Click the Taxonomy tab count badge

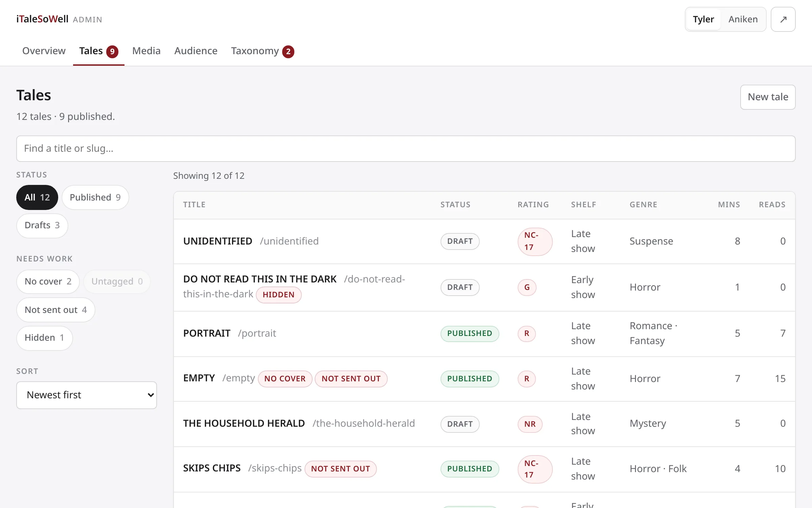(x=288, y=51)
